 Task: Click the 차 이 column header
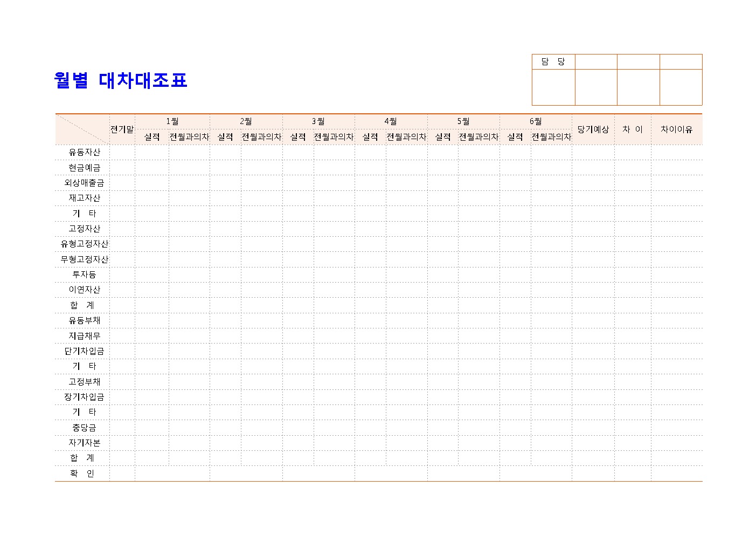coord(633,129)
